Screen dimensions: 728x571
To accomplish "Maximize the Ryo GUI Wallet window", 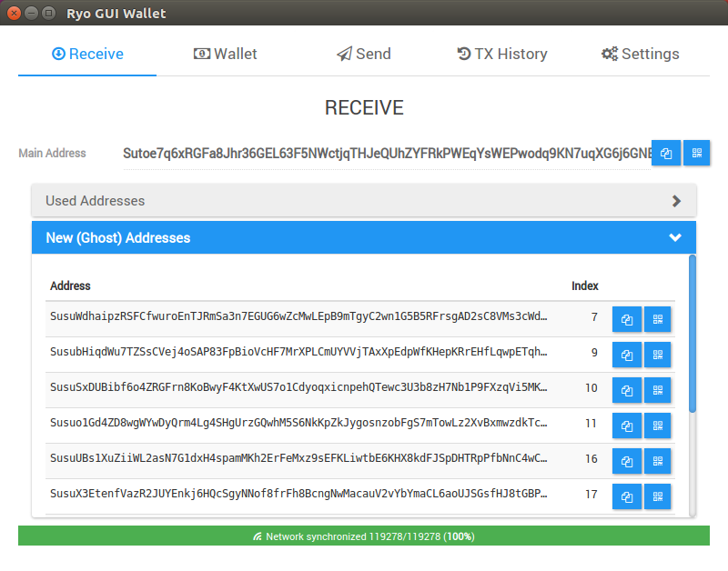I will coord(48,13).
